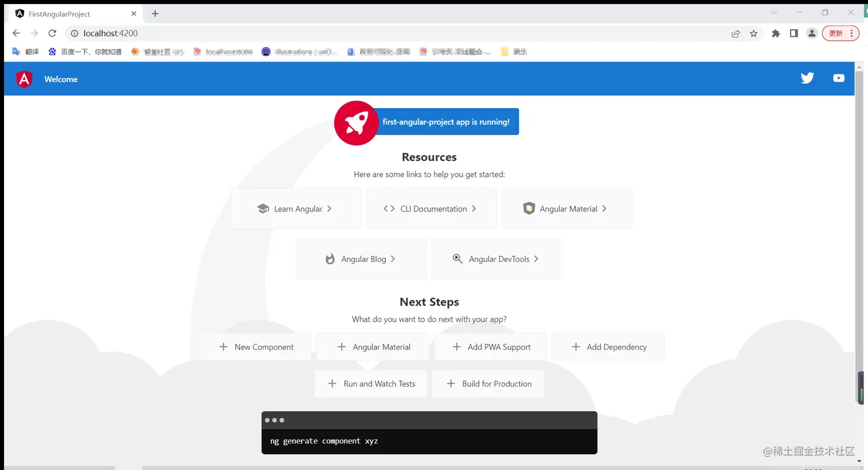Click the site info icon in address bar
868x470 pixels.
coord(74,33)
